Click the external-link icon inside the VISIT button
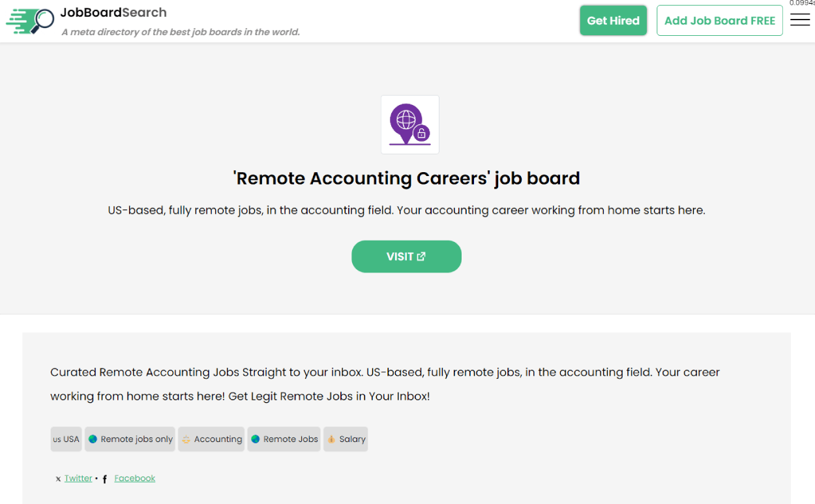 tap(421, 256)
